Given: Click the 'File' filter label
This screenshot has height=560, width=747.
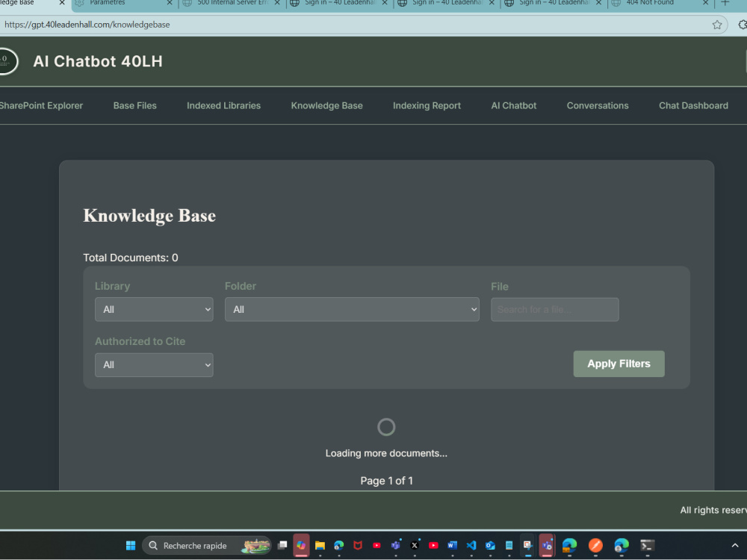Looking at the screenshot, I should click(x=500, y=287).
